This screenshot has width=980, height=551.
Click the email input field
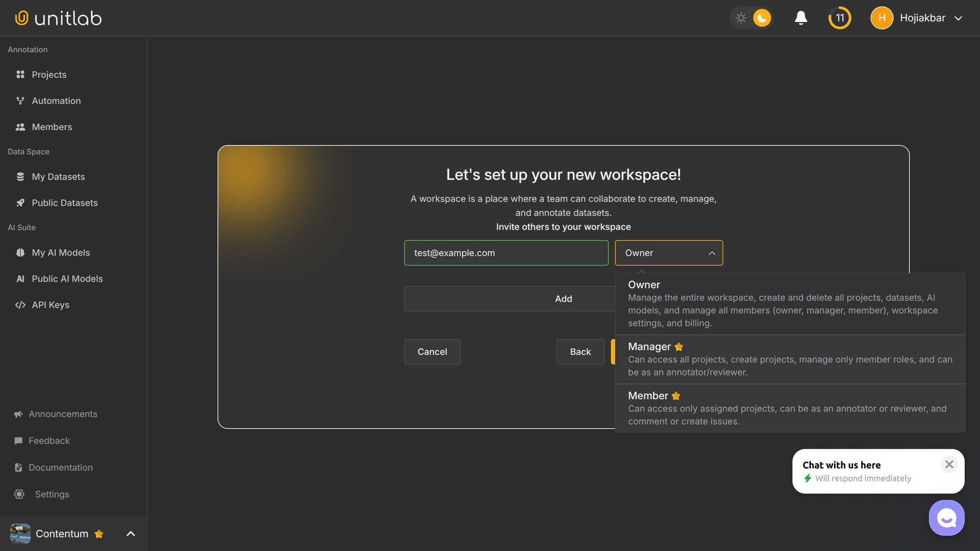(506, 253)
